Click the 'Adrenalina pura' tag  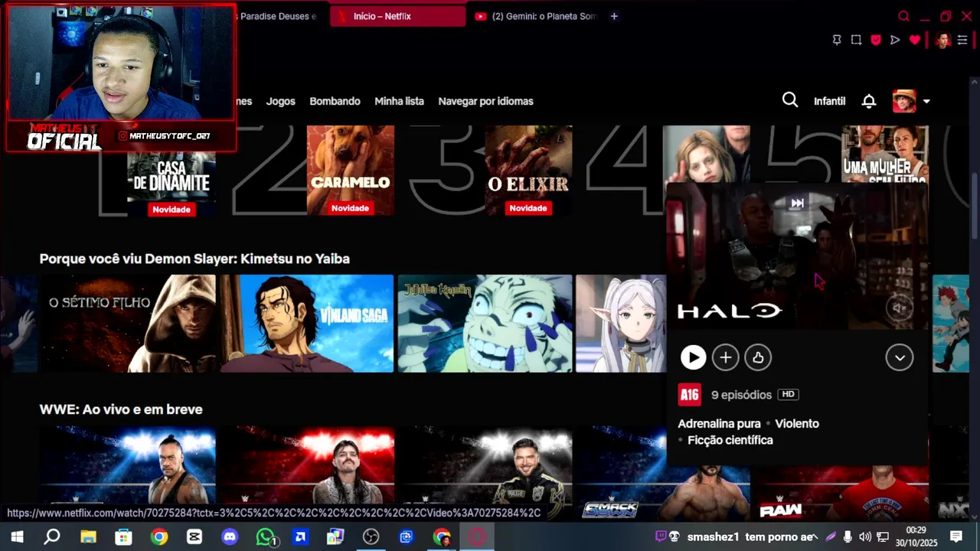pyautogui.click(x=719, y=423)
